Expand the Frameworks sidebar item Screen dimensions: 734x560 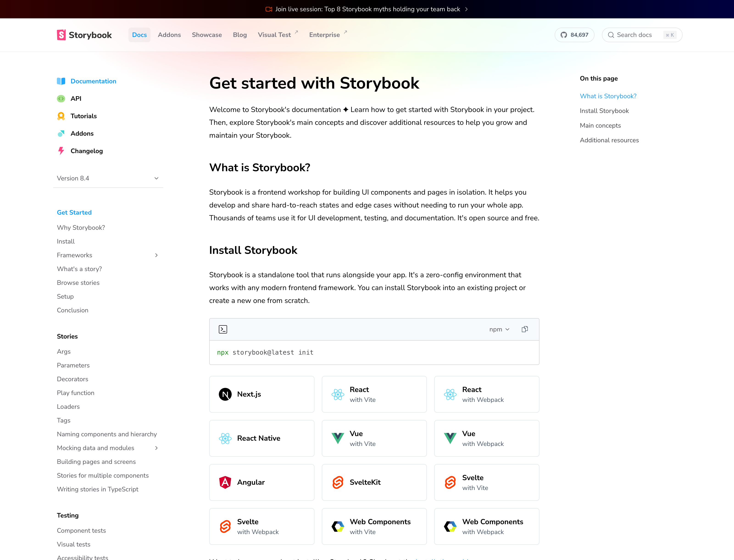[x=156, y=255]
